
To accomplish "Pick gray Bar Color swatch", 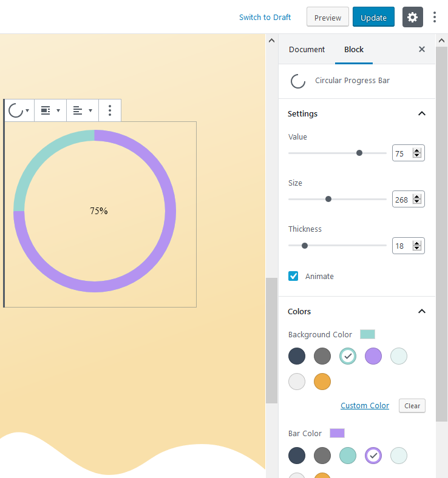I will 322,456.
